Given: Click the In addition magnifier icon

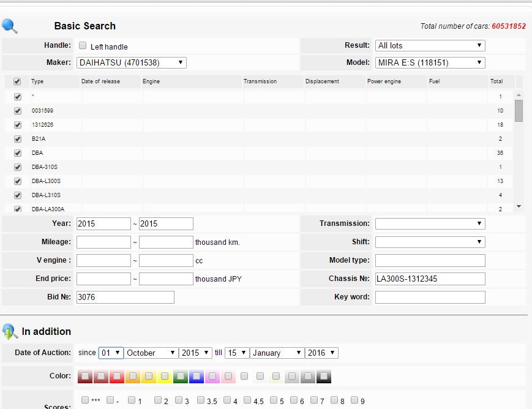Looking at the screenshot, I should [10, 332].
